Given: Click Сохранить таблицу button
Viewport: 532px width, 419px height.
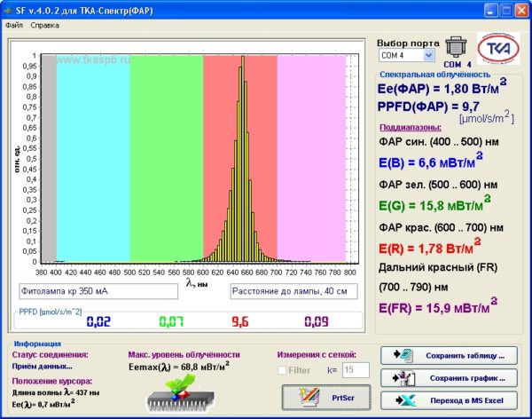Looking at the screenshot, I should click(x=449, y=355).
